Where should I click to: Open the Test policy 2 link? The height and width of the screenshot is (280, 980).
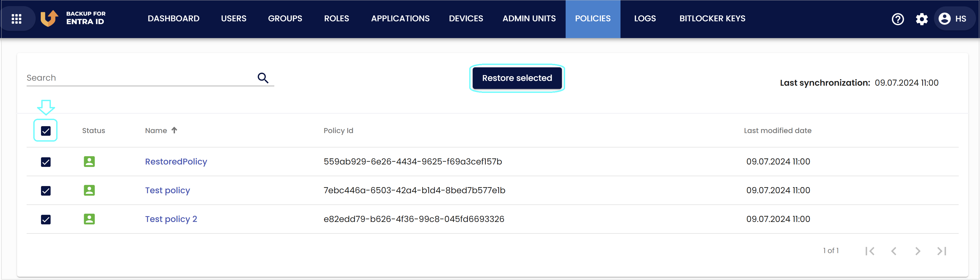pos(171,219)
